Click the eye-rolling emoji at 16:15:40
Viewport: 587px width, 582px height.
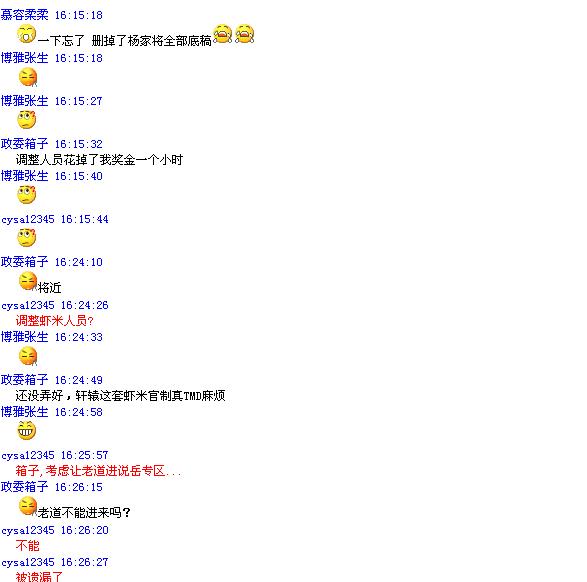pyautogui.click(x=27, y=195)
